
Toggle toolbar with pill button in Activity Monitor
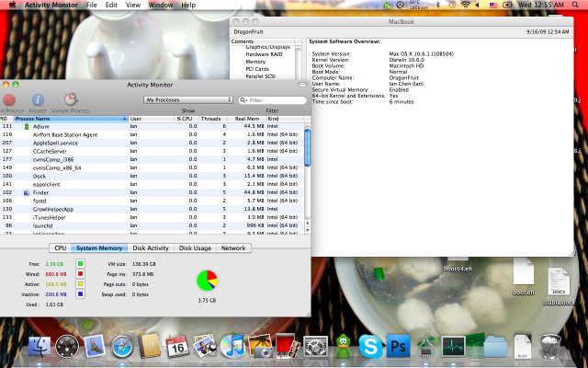tap(302, 85)
